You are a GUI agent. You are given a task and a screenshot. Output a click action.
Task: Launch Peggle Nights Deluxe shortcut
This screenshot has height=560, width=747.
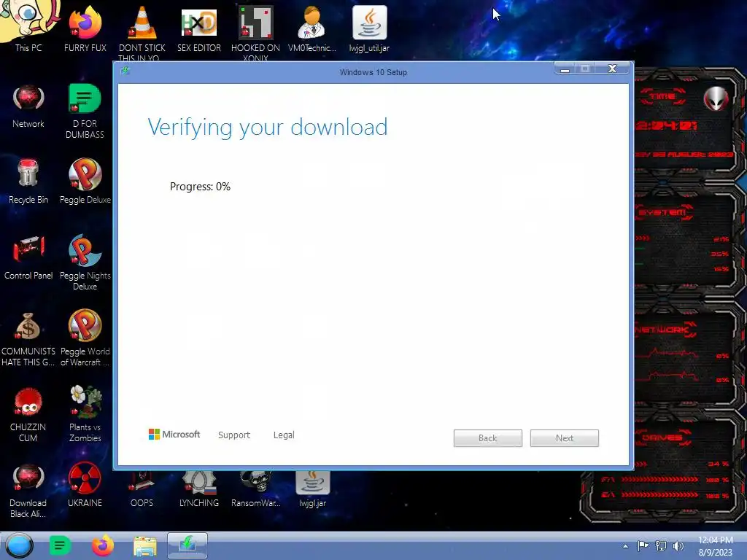[x=85, y=262]
